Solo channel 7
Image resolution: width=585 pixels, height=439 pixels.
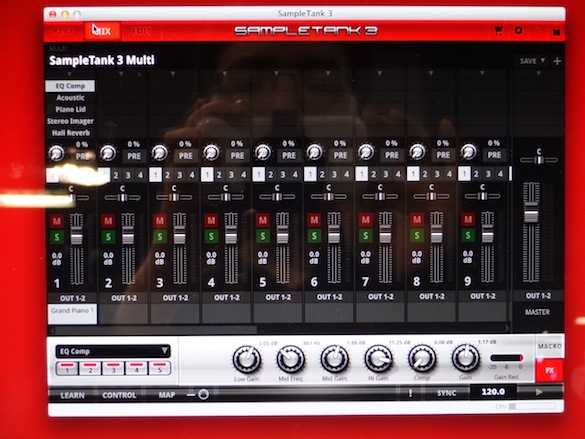tap(366, 235)
